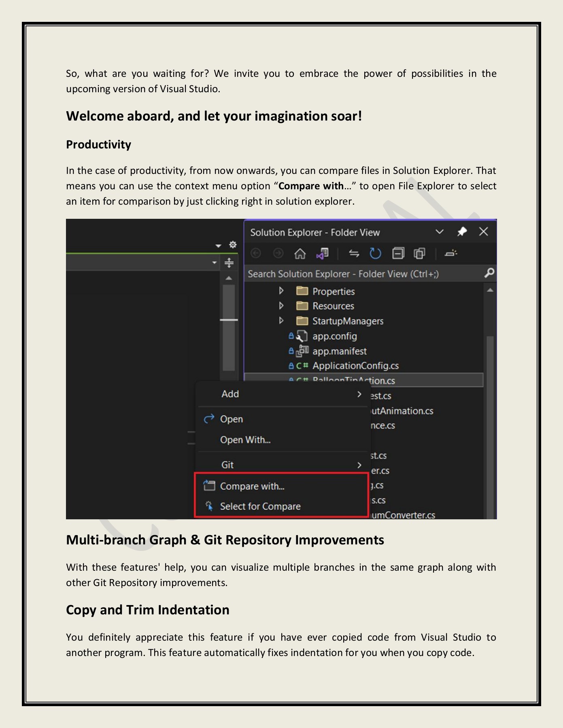Choose Select for Compare menu item
Screen dimensions: 563x728
(x=260, y=506)
